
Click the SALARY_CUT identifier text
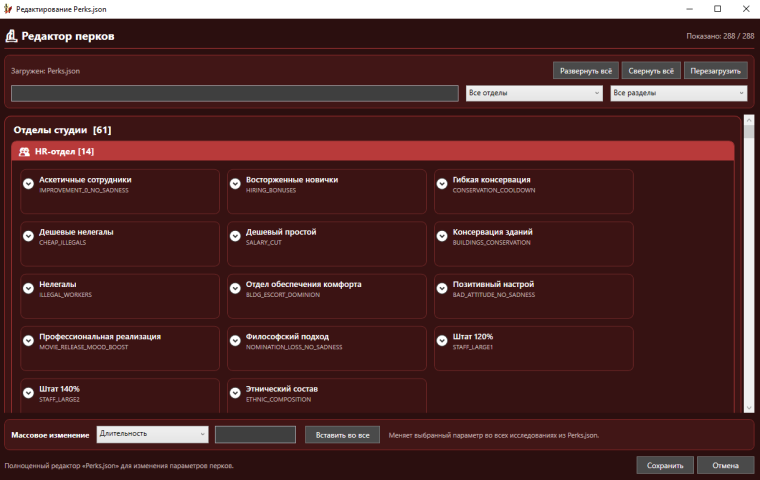click(x=263, y=243)
